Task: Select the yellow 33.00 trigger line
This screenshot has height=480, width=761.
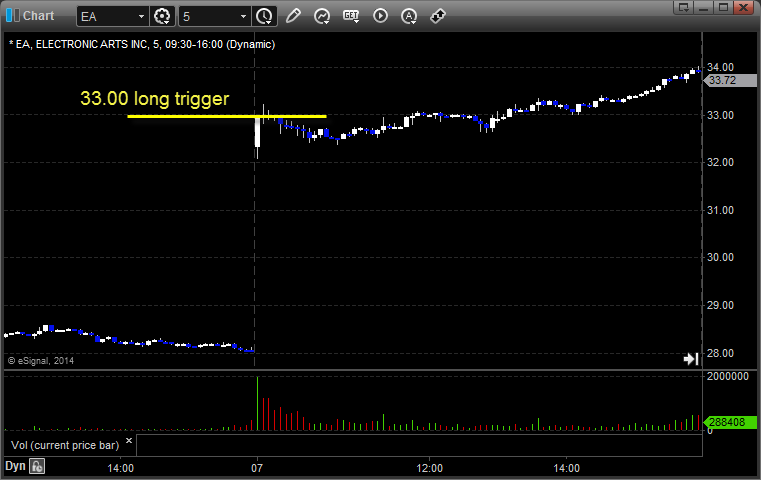Action: (227, 116)
